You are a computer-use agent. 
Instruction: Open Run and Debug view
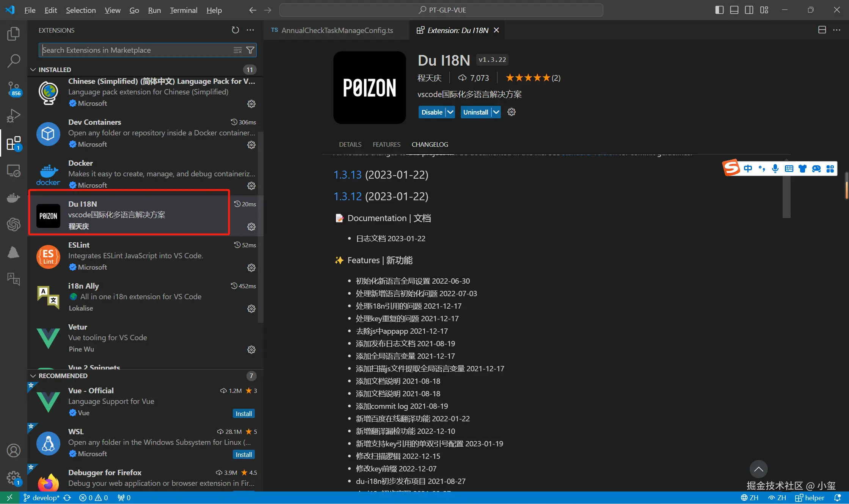pyautogui.click(x=13, y=116)
